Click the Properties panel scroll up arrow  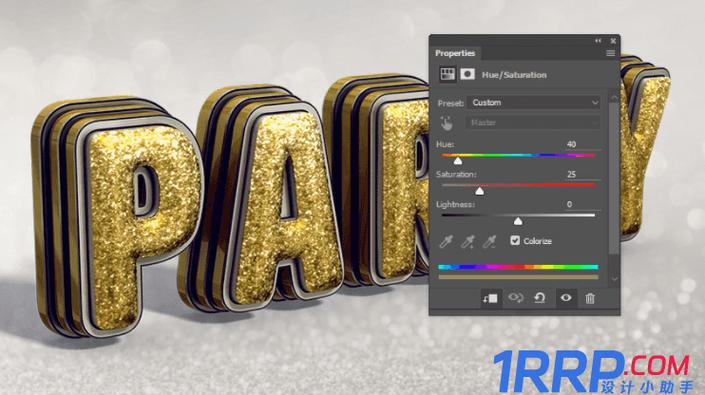tap(614, 97)
